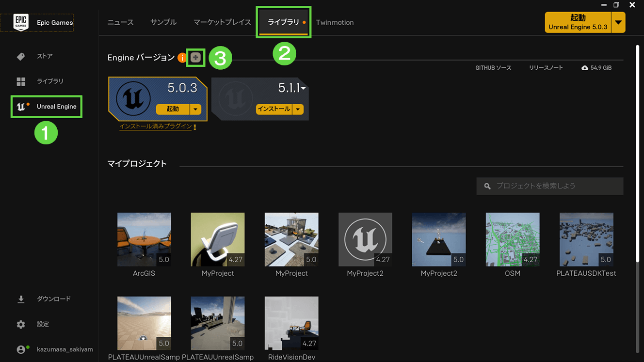644x362 pixels.
Task: Open the top-right launch button dropdown arrow
Action: coord(618,23)
